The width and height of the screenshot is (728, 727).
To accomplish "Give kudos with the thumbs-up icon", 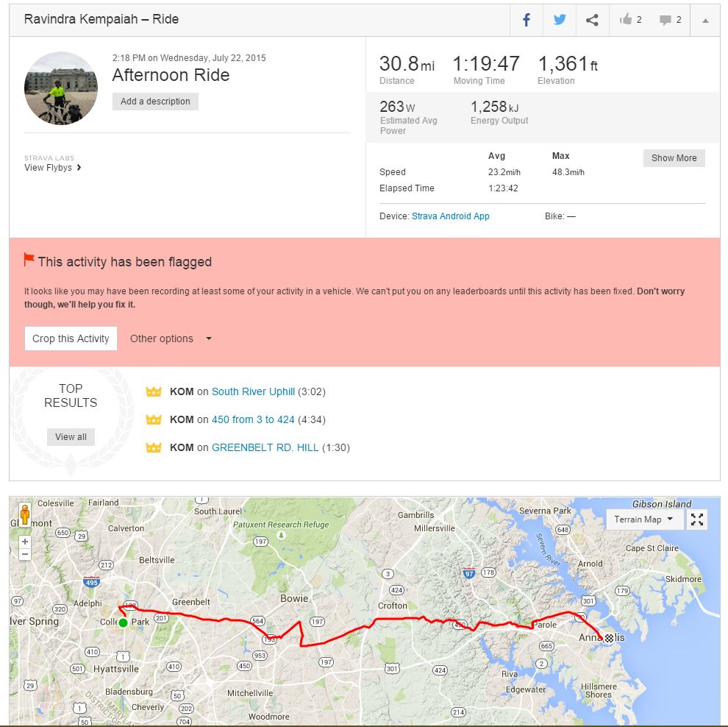I will 630,20.
